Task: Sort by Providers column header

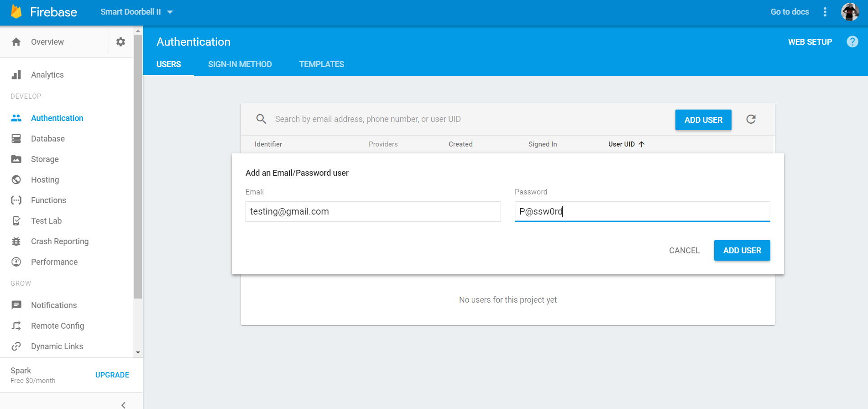Action: (x=383, y=144)
